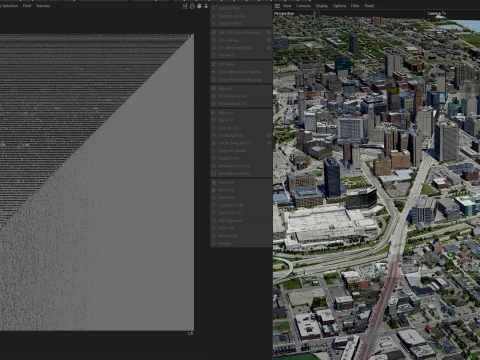Image resolution: width=480 pixels, height=360 pixels.
Task: Open the Paint menu in UV editor
Action: coord(27,6)
